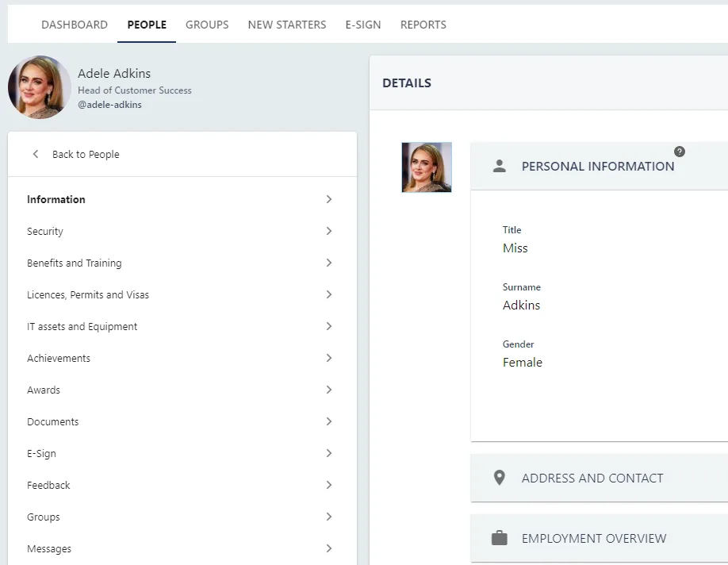Click the Details heading

point(407,83)
